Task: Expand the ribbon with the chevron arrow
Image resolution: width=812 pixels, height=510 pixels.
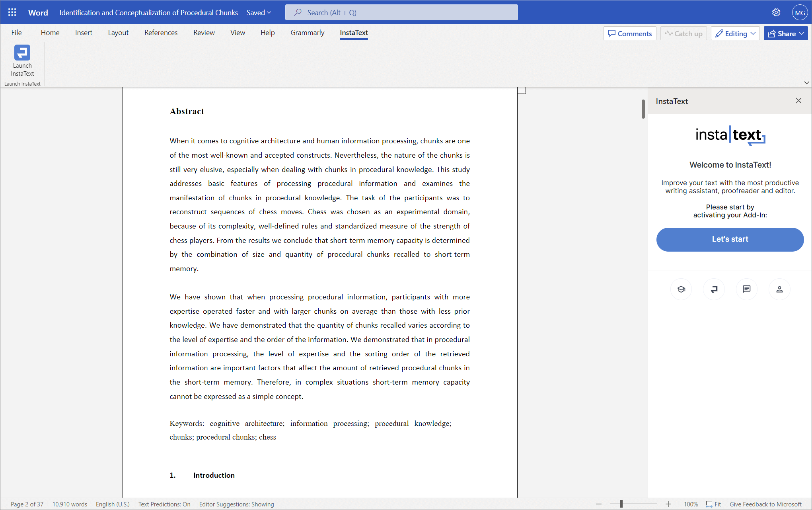Action: click(806, 82)
